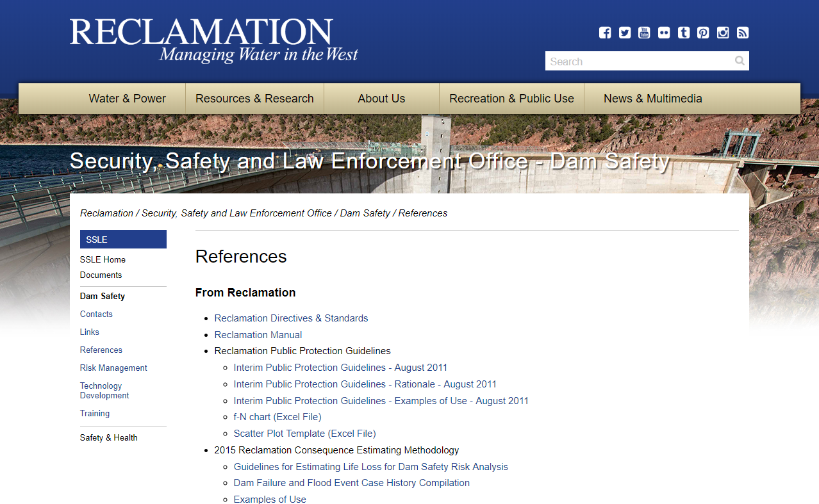Screen dimensions: 819x504
Task: Open the YouTube channel icon
Action: 644,33
